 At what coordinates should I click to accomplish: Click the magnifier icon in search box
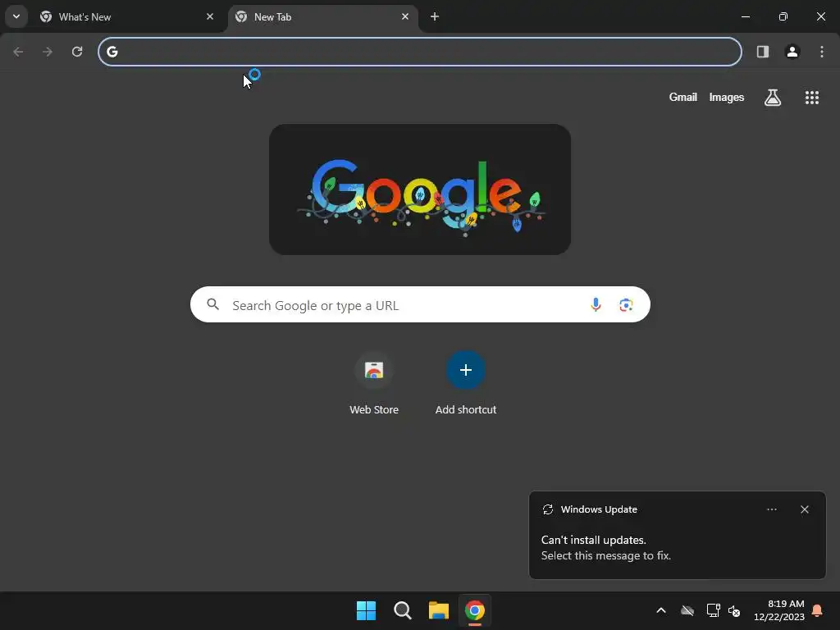click(x=212, y=304)
